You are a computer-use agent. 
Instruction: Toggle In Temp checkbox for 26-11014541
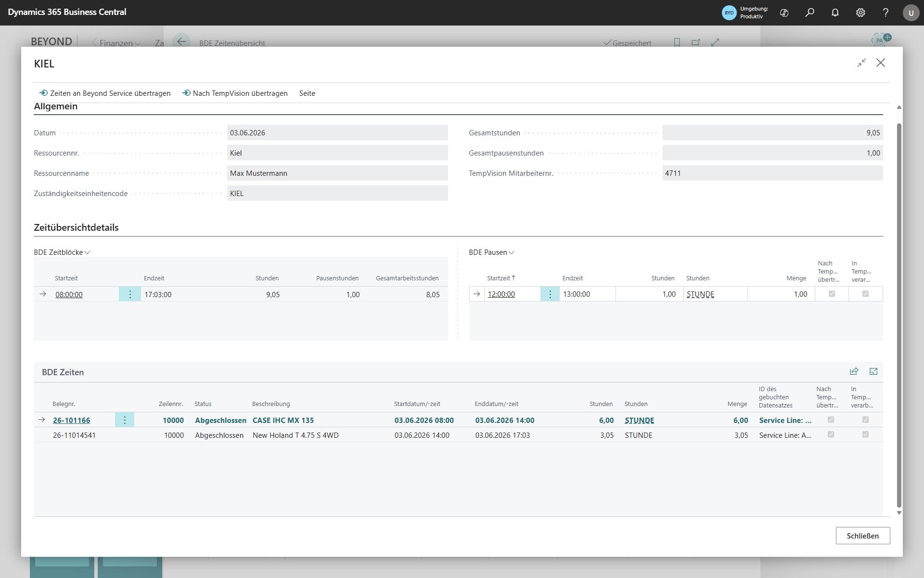pos(865,434)
